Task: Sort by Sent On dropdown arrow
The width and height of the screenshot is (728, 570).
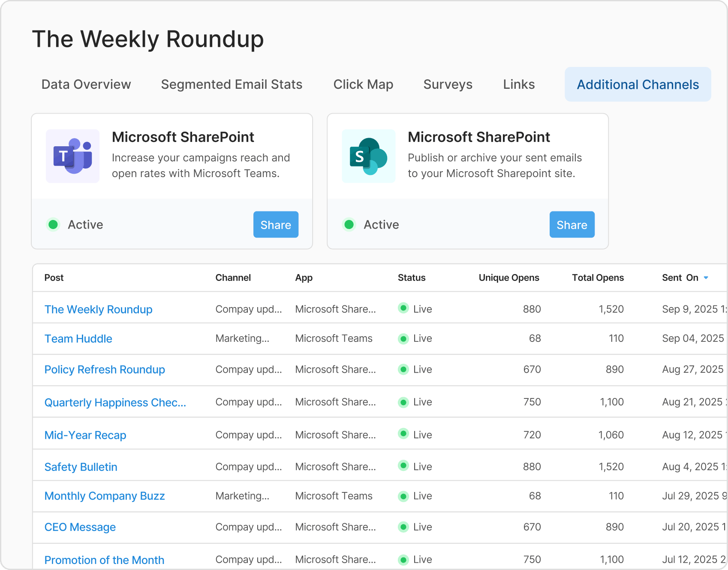Action: click(x=706, y=278)
